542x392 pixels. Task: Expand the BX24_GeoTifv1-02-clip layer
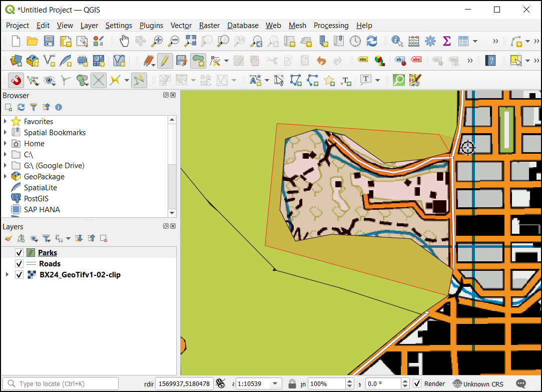tap(7, 275)
